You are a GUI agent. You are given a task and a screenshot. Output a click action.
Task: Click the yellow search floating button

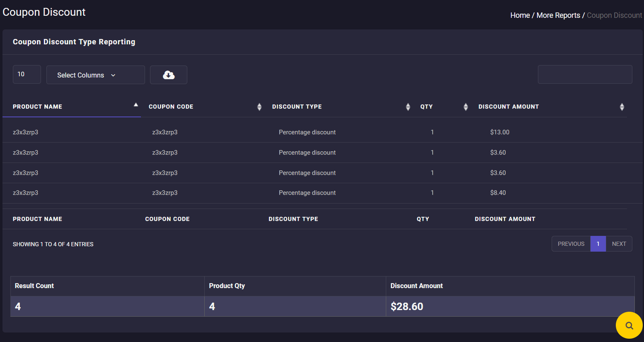click(x=629, y=325)
